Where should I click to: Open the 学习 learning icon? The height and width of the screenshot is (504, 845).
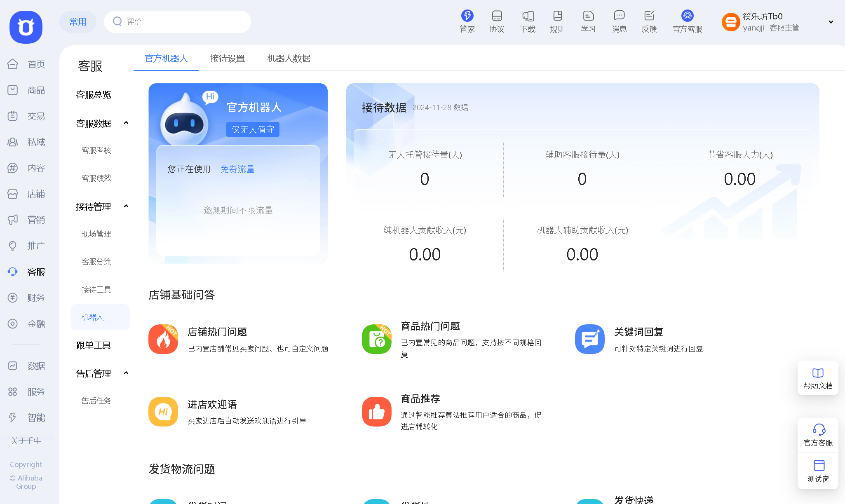[588, 21]
